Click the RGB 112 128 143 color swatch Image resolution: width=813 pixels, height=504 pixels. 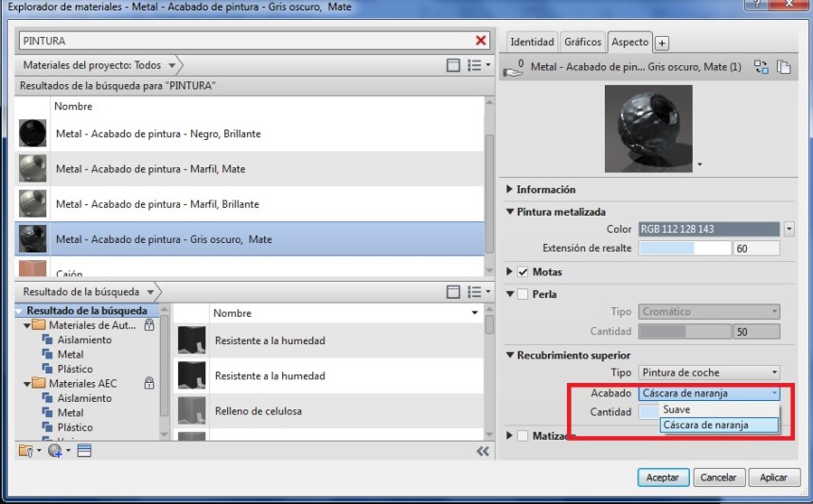[709, 229]
